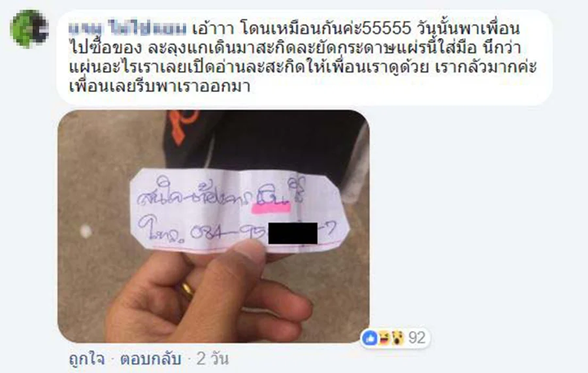Click the blue thumbs-up reaction icon

[370, 338]
